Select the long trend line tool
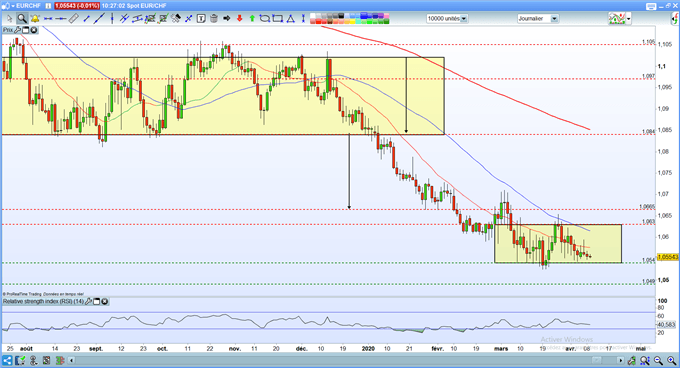Viewport: 680px width, 368px height. click(x=99, y=19)
